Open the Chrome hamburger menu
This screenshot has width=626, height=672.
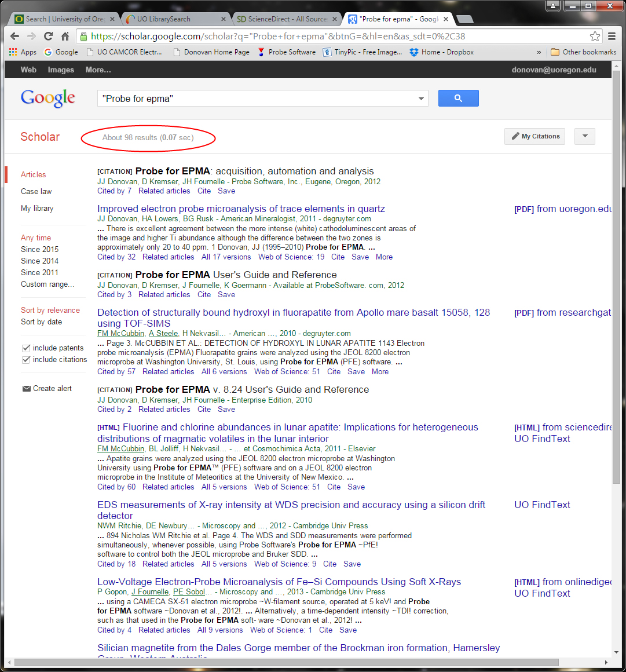(x=612, y=36)
